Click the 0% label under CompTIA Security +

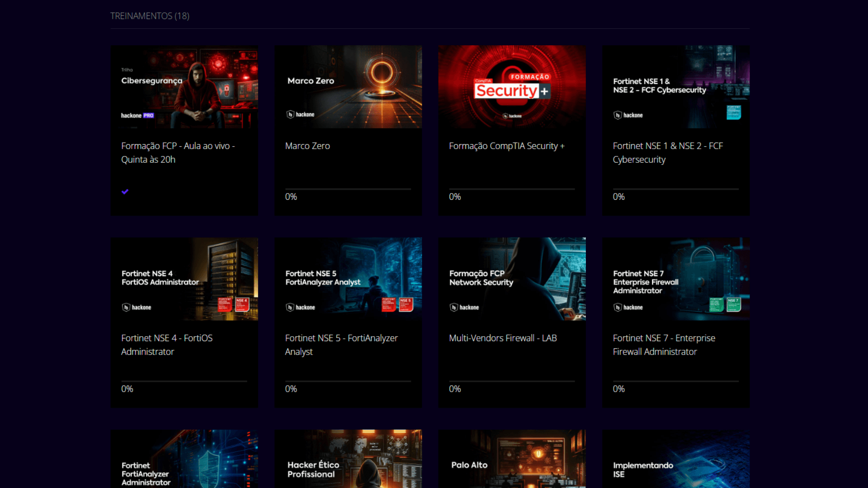455,197
